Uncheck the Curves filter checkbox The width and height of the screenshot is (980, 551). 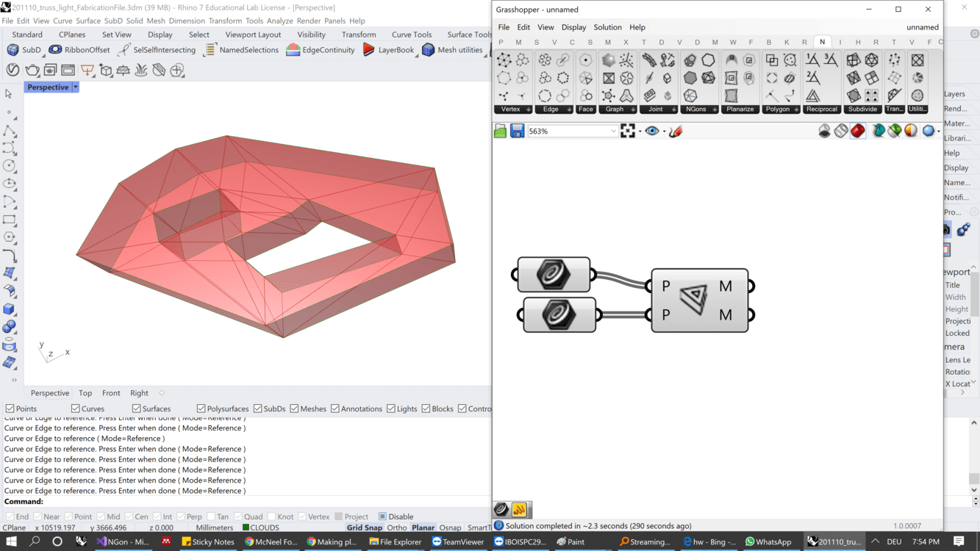click(76, 408)
